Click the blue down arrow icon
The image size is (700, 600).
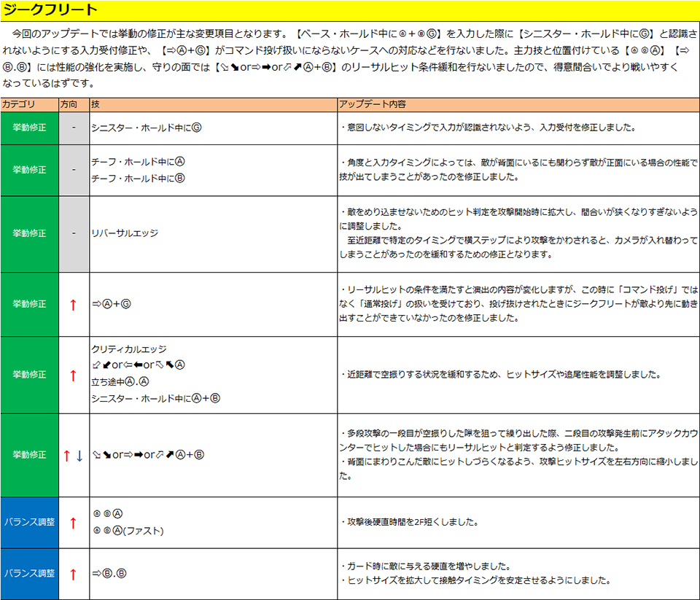coord(80,456)
